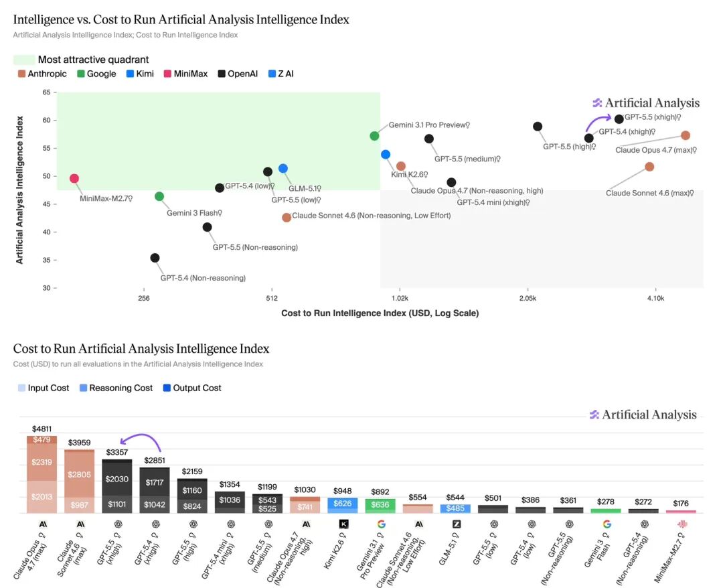The image size is (723, 588).
Task: Toggle the Anthropic legend entry
Action: [42, 74]
